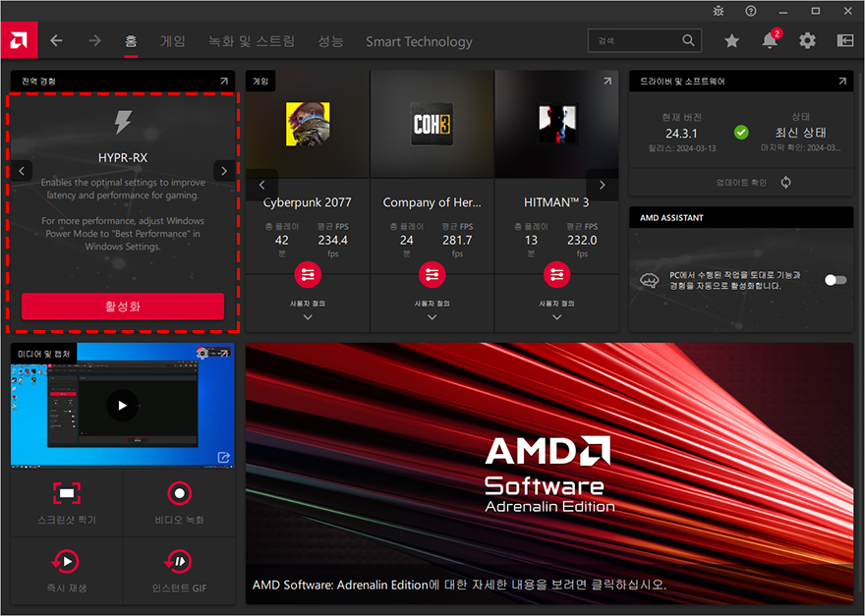
Task: Click Cyberpunk 2077 average FPS 234.4
Action: point(332,241)
